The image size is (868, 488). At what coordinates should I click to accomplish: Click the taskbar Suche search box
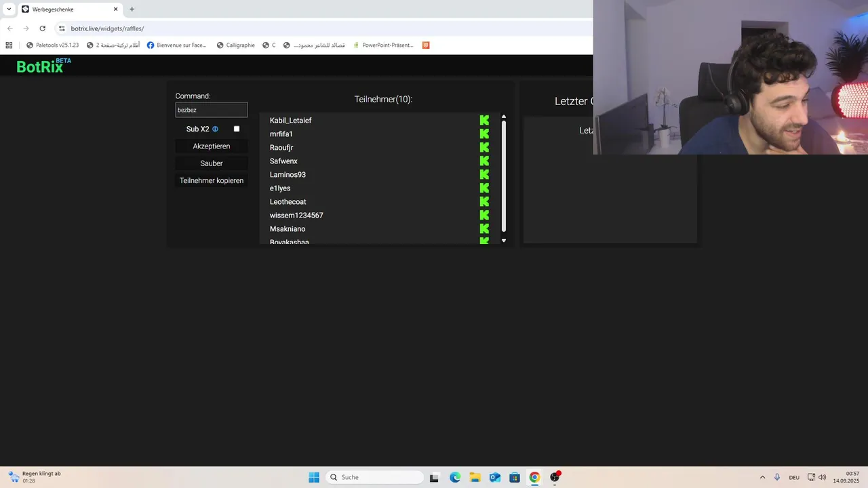374,477
